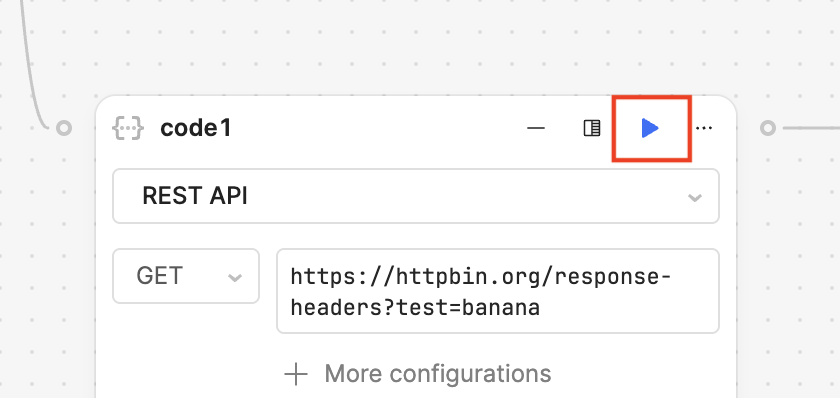Viewport: 840px width, 398px height.
Task: Click the curly braces code block icon
Action: (128, 129)
